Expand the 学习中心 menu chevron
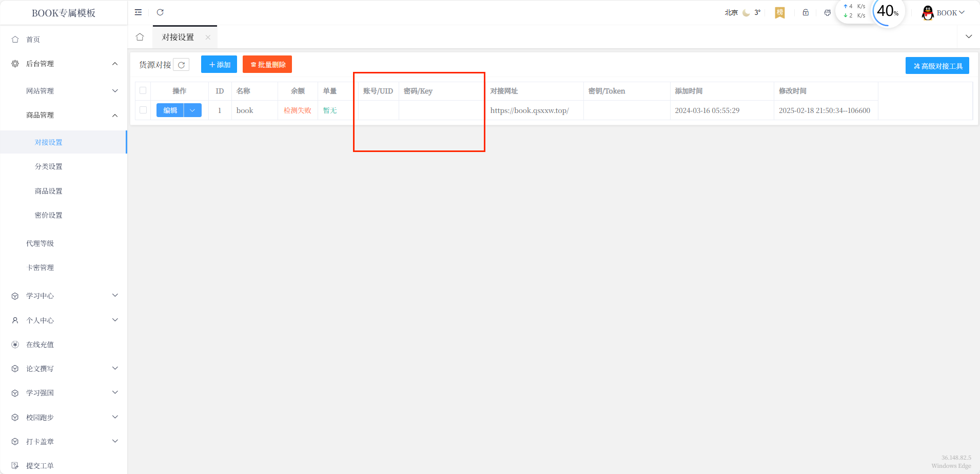 pos(115,295)
